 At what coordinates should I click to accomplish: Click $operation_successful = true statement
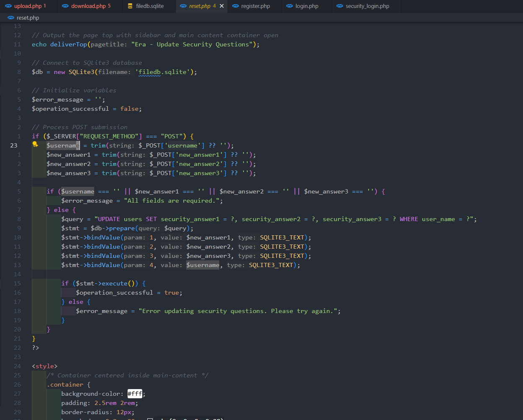(129, 293)
